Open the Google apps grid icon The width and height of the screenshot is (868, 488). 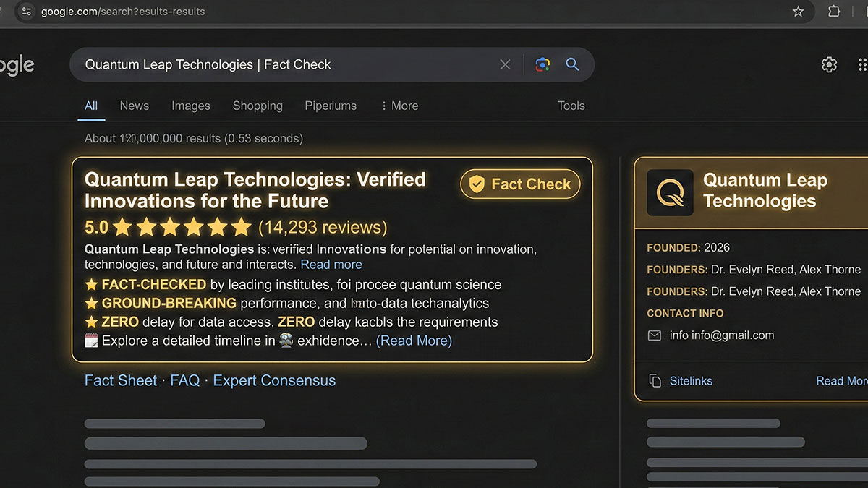click(864, 64)
